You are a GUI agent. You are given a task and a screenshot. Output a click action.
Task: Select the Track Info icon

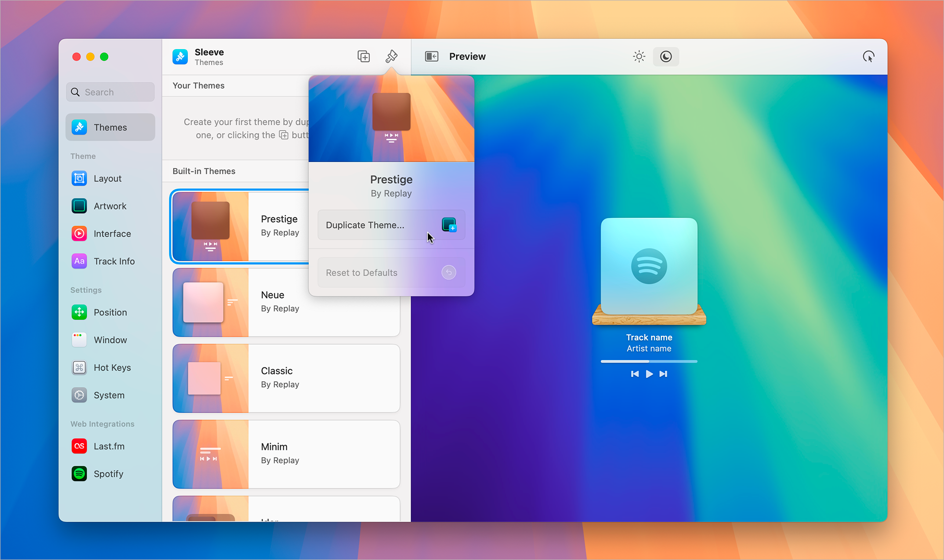pyautogui.click(x=79, y=261)
